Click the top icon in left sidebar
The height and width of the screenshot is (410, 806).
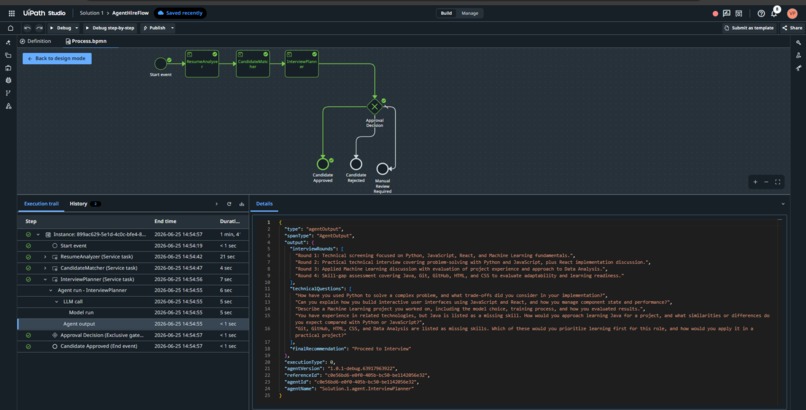click(8, 43)
